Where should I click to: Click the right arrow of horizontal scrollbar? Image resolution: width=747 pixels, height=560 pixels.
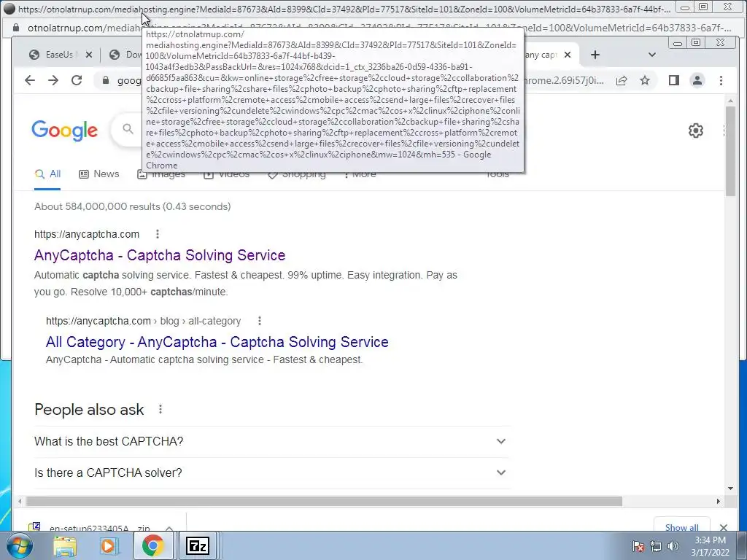coord(719,501)
